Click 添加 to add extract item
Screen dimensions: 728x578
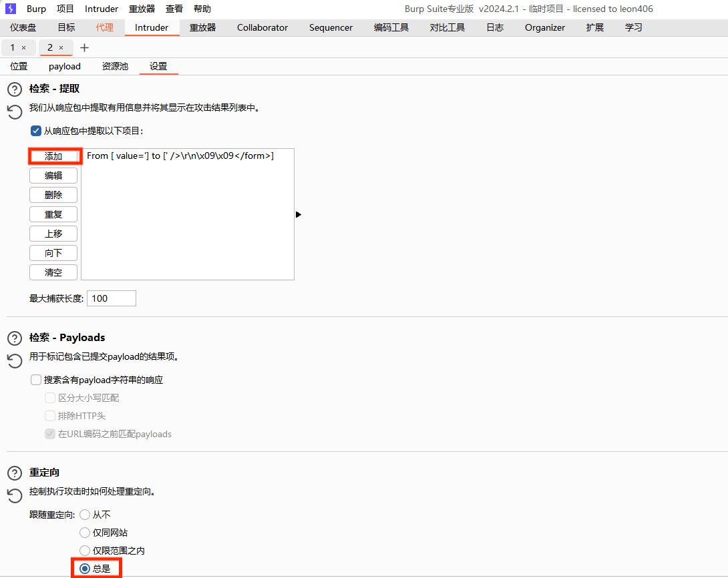click(53, 156)
